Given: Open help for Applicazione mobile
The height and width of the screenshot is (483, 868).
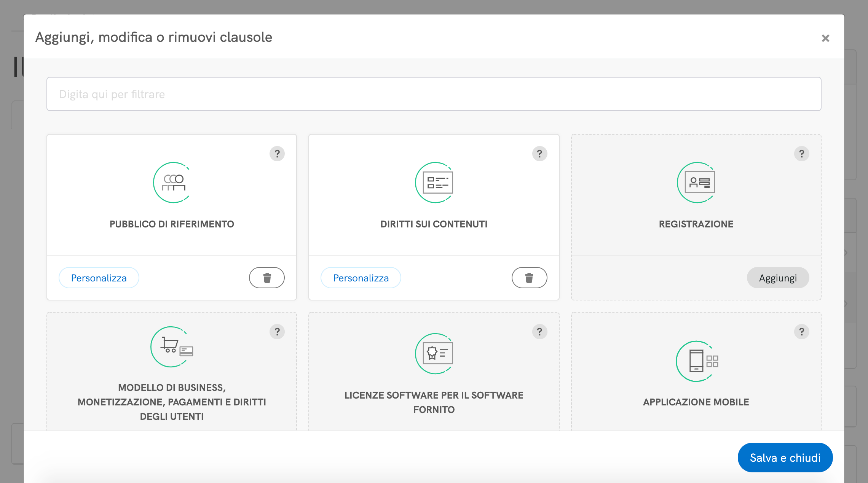Looking at the screenshot, I should tap(801, 332).
